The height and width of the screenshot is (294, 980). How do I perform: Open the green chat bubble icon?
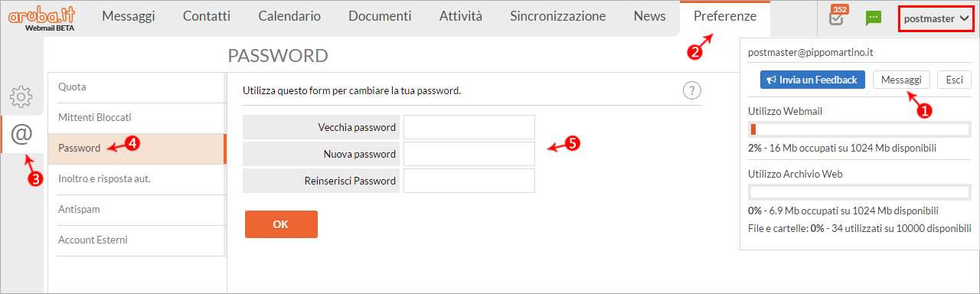(x=873, y=18)
